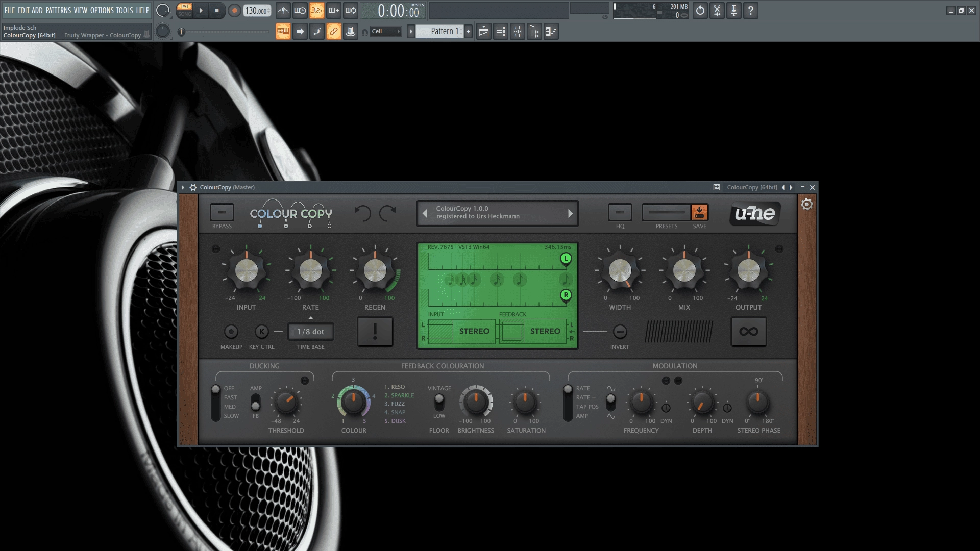The height and width of the screenshot is (551, 980).
Task: Toggle the metronome icon
Action: point(283,10)
